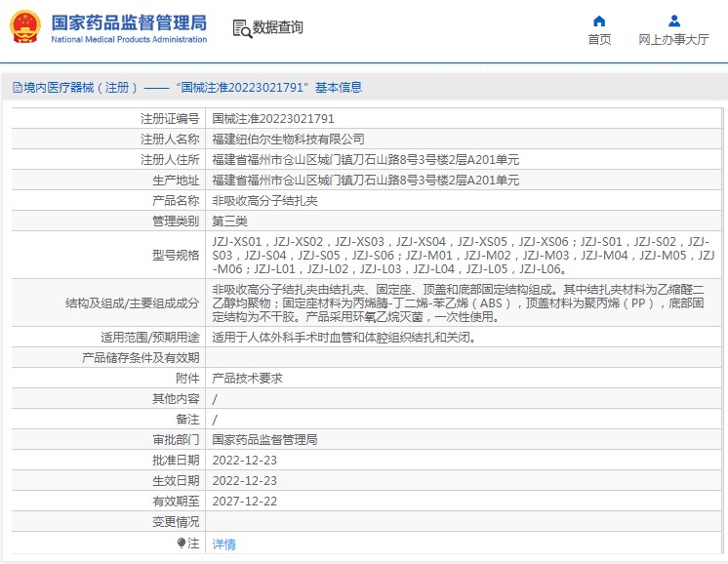Select registration number 国械注准20223021791 value
728x564 pixels.
coord(273,119)
